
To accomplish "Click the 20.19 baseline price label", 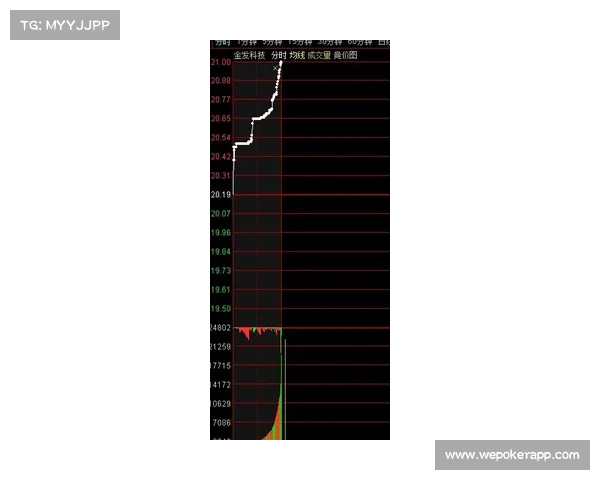I will click(221, 194).
